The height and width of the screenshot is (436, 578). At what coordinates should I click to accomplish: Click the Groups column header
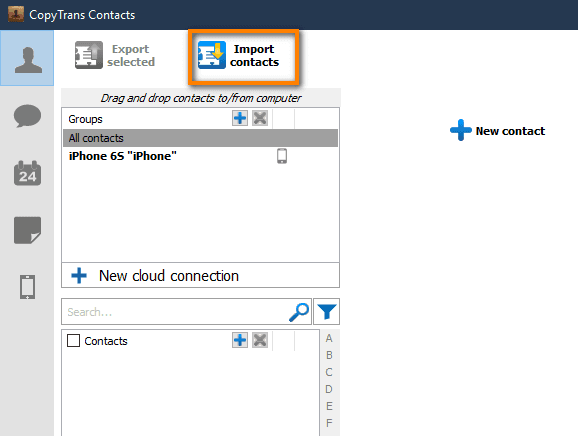coord(86,119)
